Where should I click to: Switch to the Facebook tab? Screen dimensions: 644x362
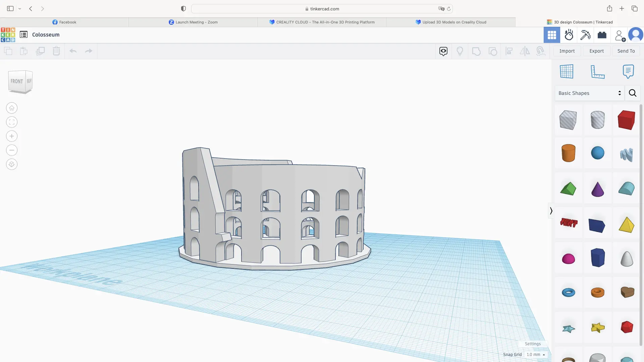click(x=64, y=22)
